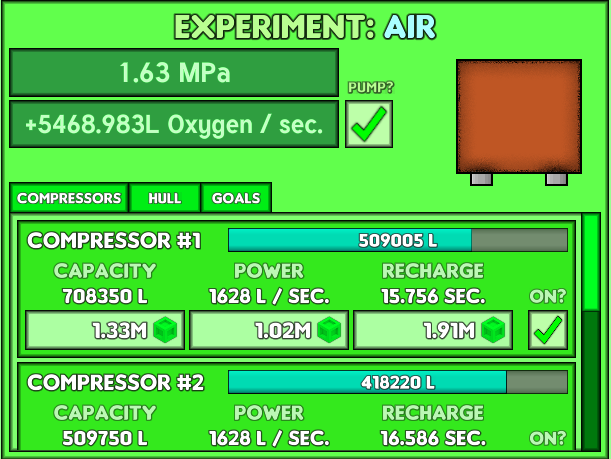
Task: Open the Goals tab
Action: click(x=236, y=198)
